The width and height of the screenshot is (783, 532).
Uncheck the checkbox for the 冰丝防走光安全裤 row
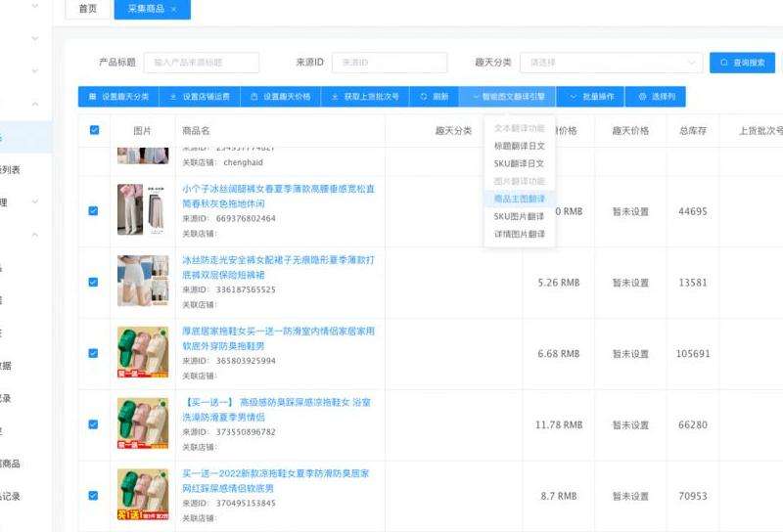tap(94, 282)
